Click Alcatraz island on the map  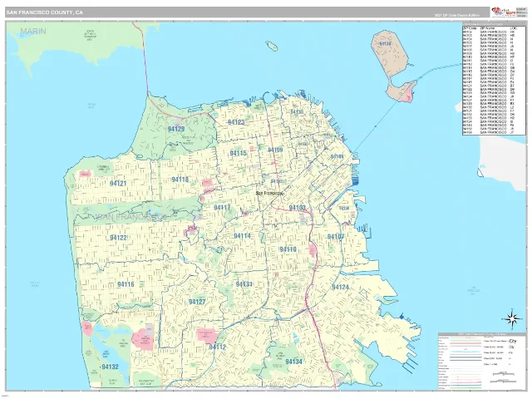click(272, 46)
